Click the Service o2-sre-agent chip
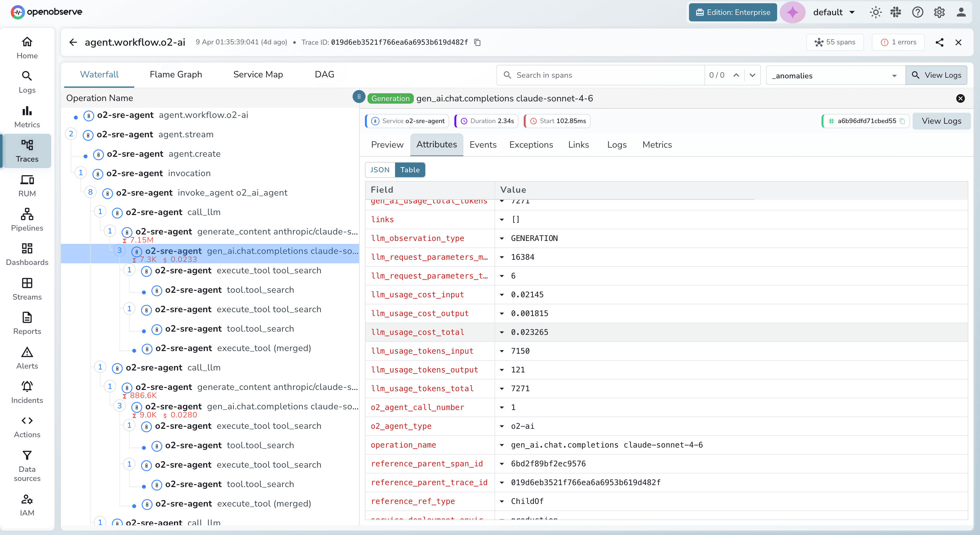The image size is (980, 535). coord(407,121)
